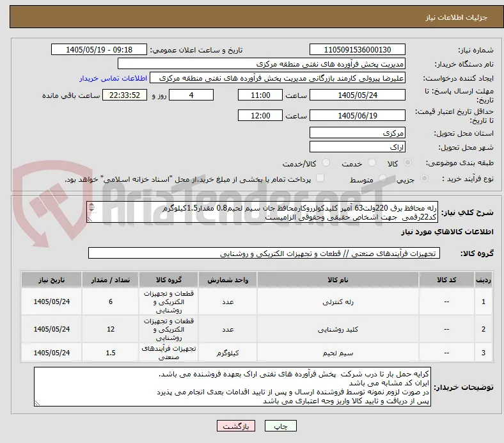504x443 pixels.
Task: Click the delivery province field مرکزی
Action: 357,133
